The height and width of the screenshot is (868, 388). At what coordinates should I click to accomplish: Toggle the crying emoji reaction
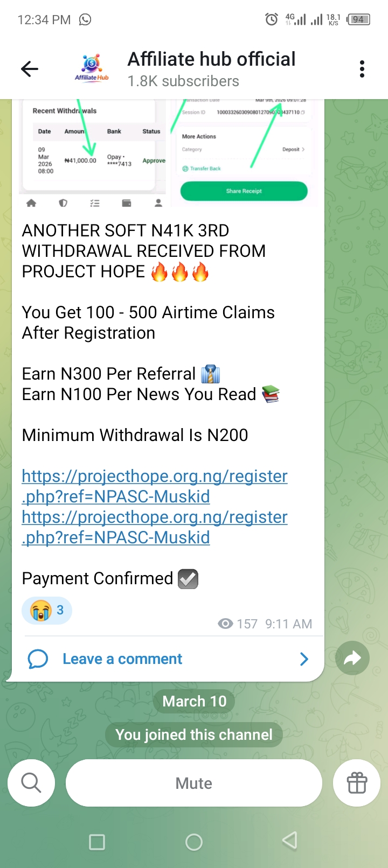click(47, 610)
